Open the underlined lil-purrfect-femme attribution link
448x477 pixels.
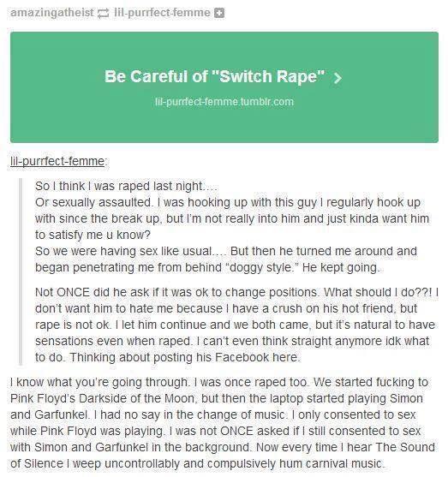[x=57, y=161]
